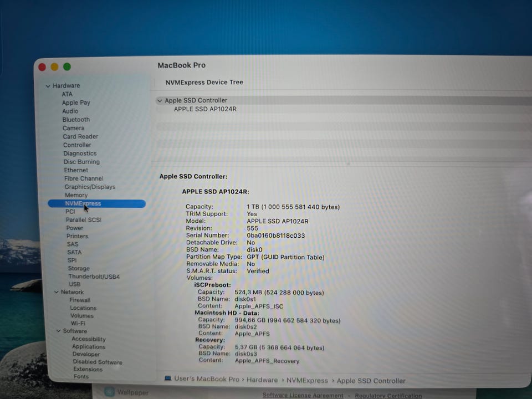The height and width of the screenshot is (399, 532).
Task: Click the Network section label
Action: (x=72, y=292)
